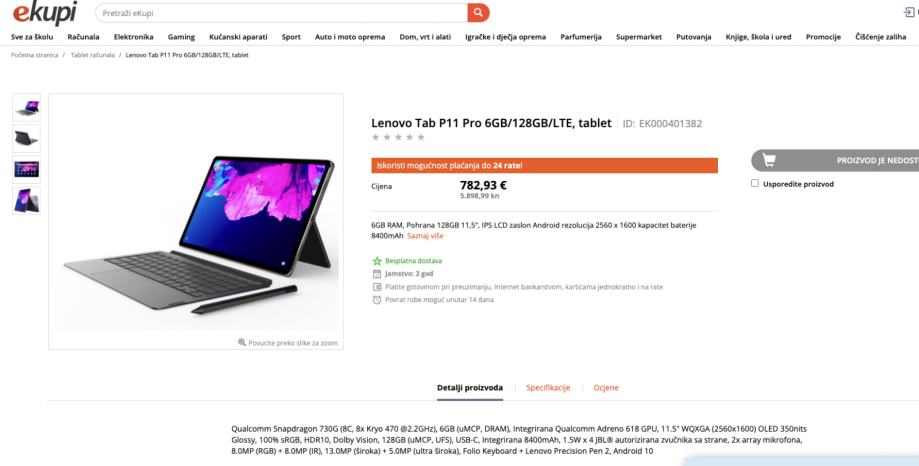Open the Kućanski aparati category menu
Image resolution: width=919 pixels, height=466 pixels.
pos(238,37)
